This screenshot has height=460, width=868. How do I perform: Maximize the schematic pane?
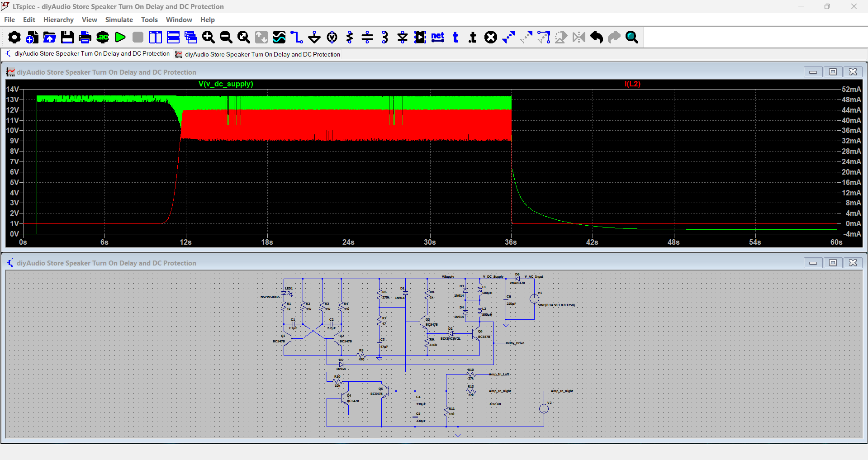833,263
